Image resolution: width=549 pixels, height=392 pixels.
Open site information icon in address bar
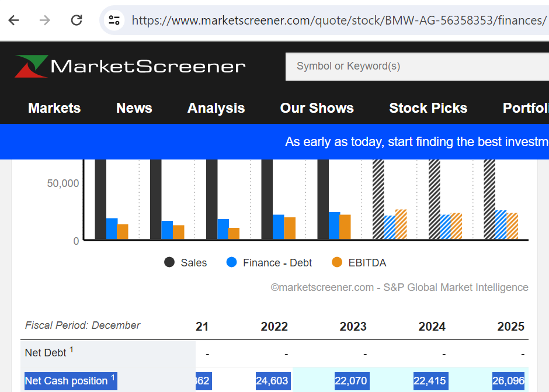114,20
